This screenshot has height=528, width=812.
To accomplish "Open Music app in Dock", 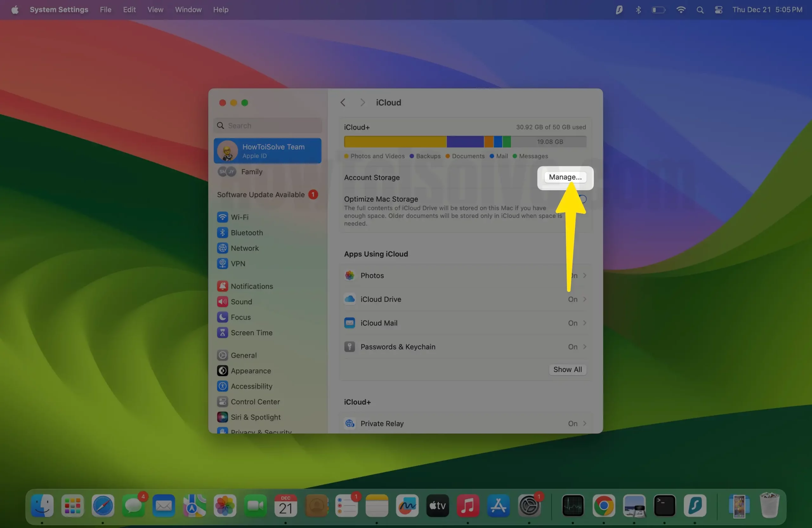I will (x=468, y=505).
